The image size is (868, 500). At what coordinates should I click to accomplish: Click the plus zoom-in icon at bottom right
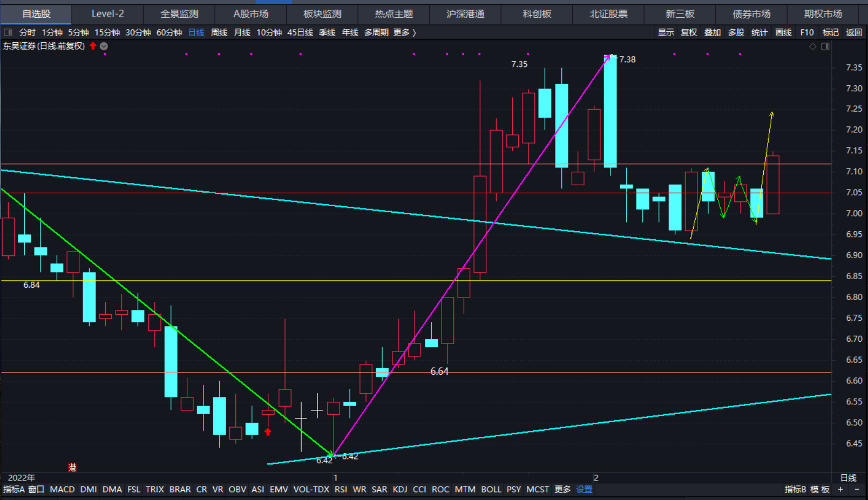840,489
